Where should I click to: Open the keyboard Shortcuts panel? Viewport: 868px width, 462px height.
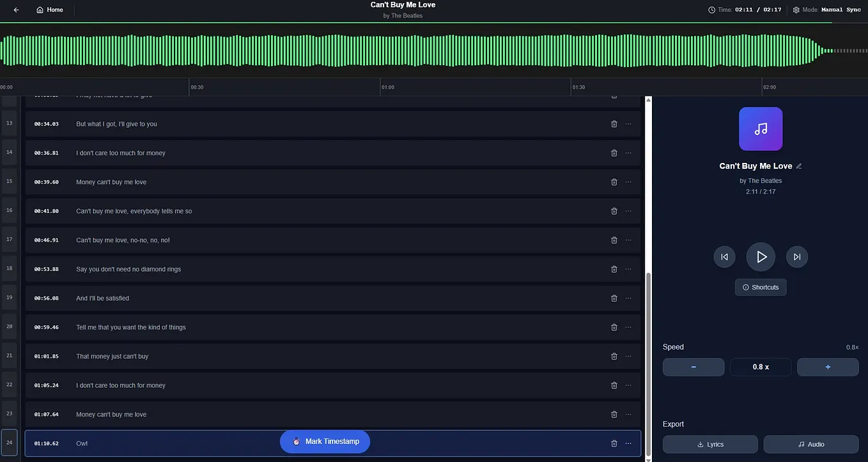click(760, 287)
